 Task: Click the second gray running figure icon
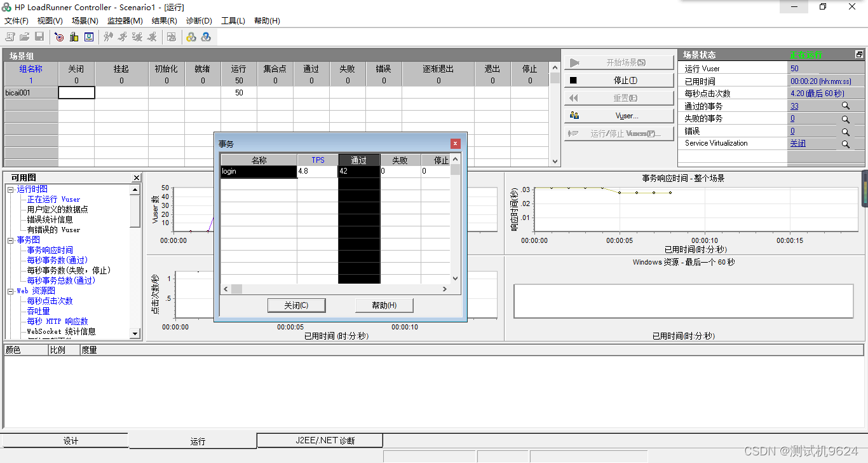123,37
